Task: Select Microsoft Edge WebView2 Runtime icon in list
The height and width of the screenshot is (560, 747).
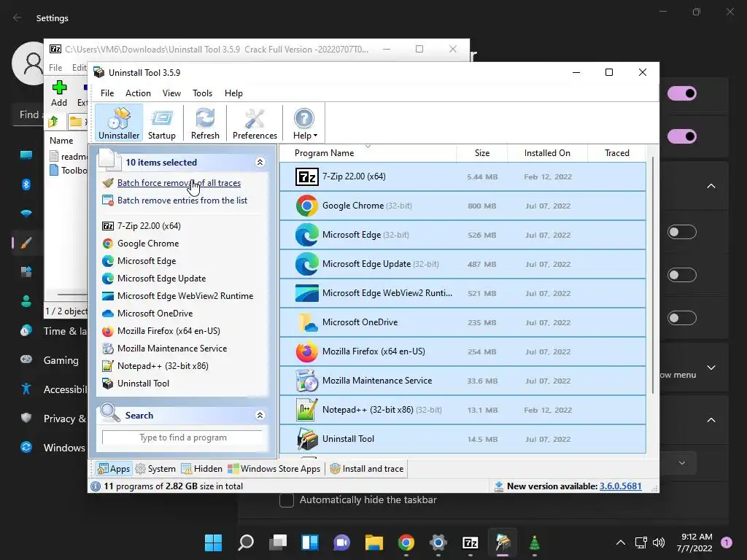Action: (307, 293)
